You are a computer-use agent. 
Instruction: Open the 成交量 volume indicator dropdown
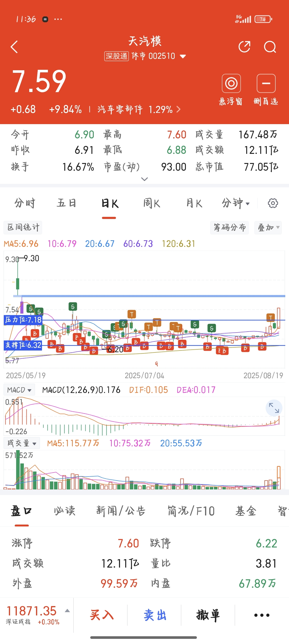(x=22, y=443)
